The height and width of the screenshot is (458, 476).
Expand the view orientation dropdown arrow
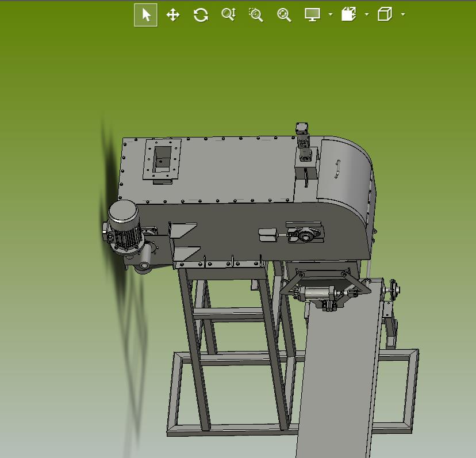tap(403, 14)
